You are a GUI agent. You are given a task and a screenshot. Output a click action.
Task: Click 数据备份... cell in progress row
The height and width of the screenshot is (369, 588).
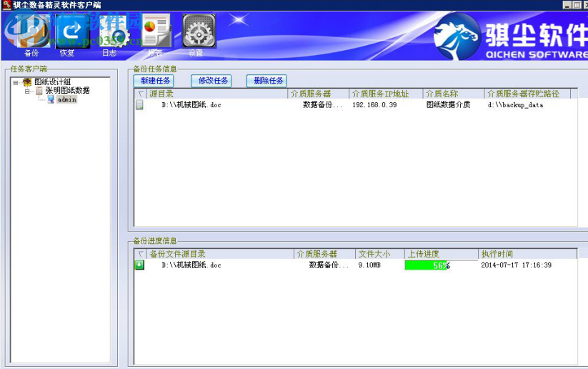click(x=329, y=265)
